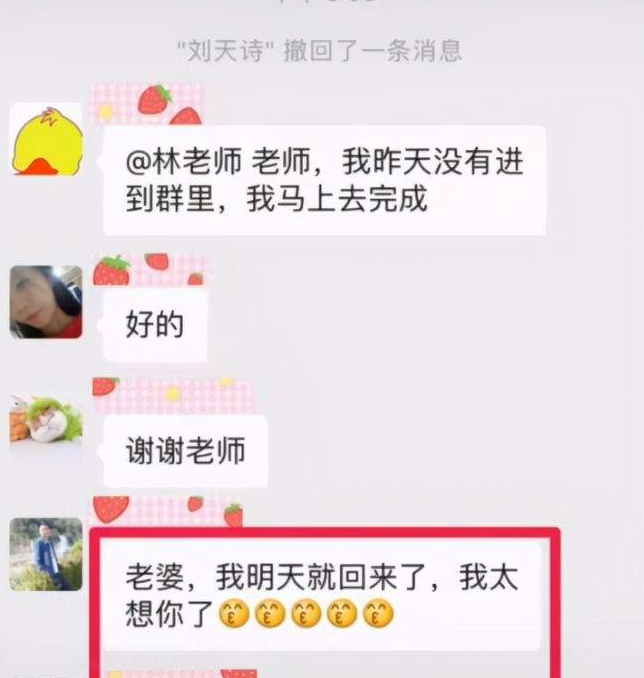Click strawberry name tag above the chick's message
Screen dimensions: 644x678
coord(147,105)
